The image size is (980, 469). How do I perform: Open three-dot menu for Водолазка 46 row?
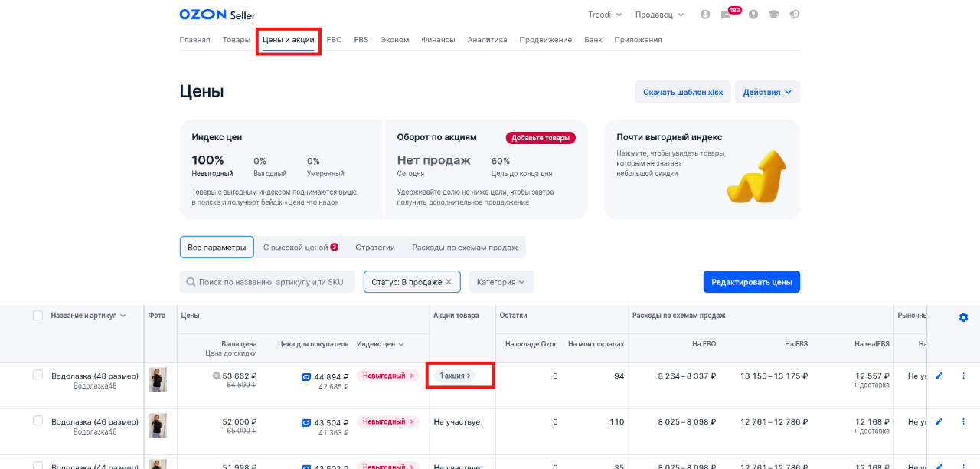click(963, 421)
